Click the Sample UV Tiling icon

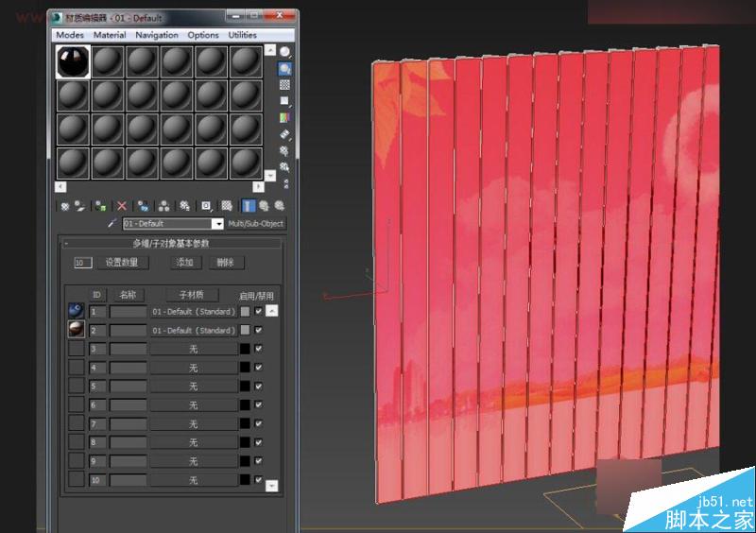285,101
